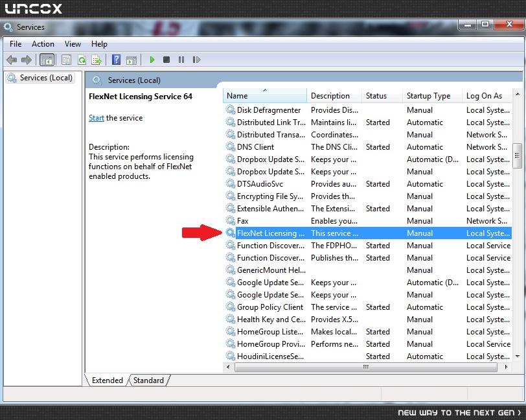This screenshot has height=420, width=526.
Task: Select the HomeGroup Liste... service row
Action: tap(367, 331)
